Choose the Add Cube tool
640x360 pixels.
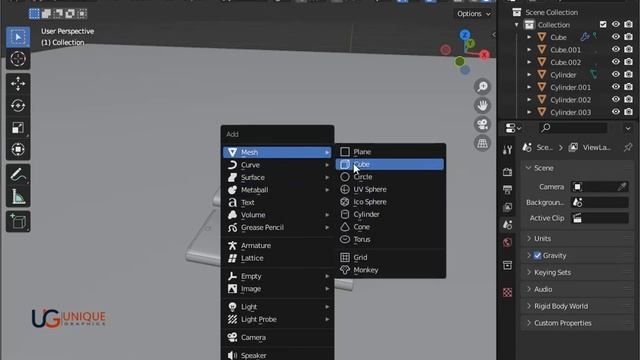click(x=18, y=222)
